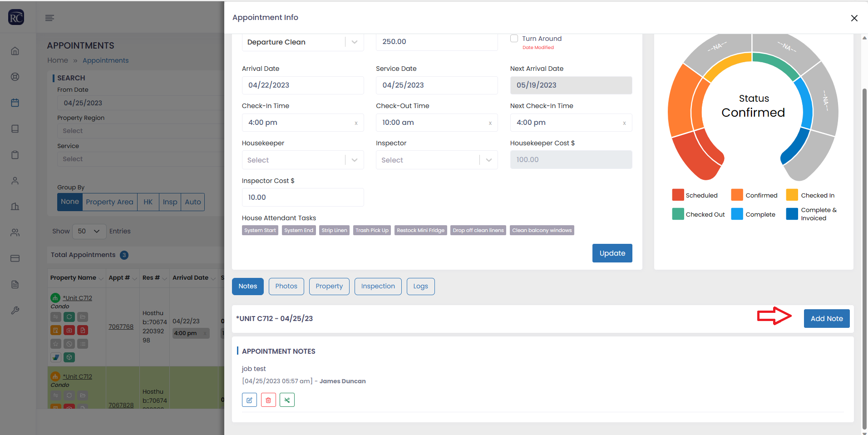Click the Scheduled red legend swatch
Image resolution: width=868 pixels, height=435 pixels.
tap(678, 195)
